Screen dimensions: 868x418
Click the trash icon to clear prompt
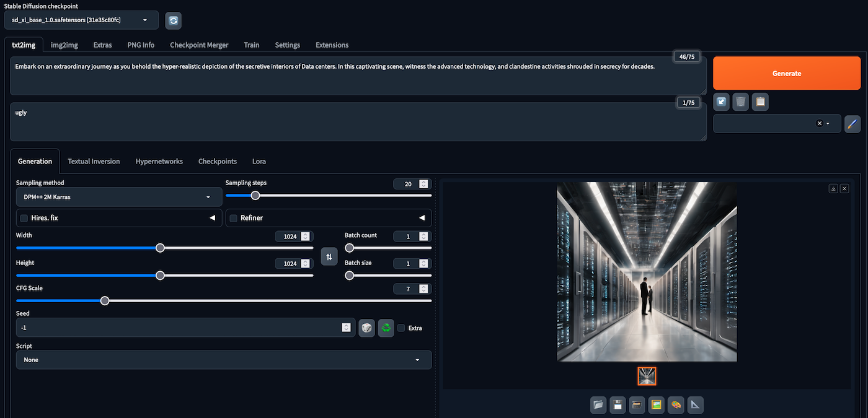point(741,102)
